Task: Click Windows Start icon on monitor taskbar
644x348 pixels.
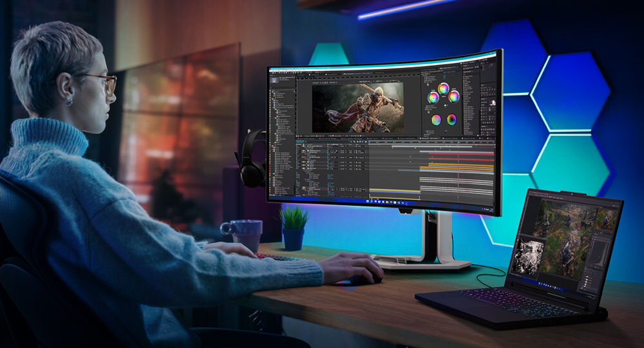Action: [x=368, y=201]
